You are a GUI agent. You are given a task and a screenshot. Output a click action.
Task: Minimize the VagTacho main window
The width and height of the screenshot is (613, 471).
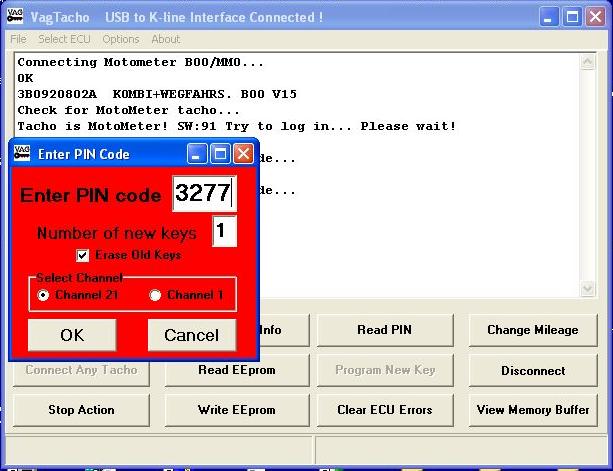click(x=549, y=17)
